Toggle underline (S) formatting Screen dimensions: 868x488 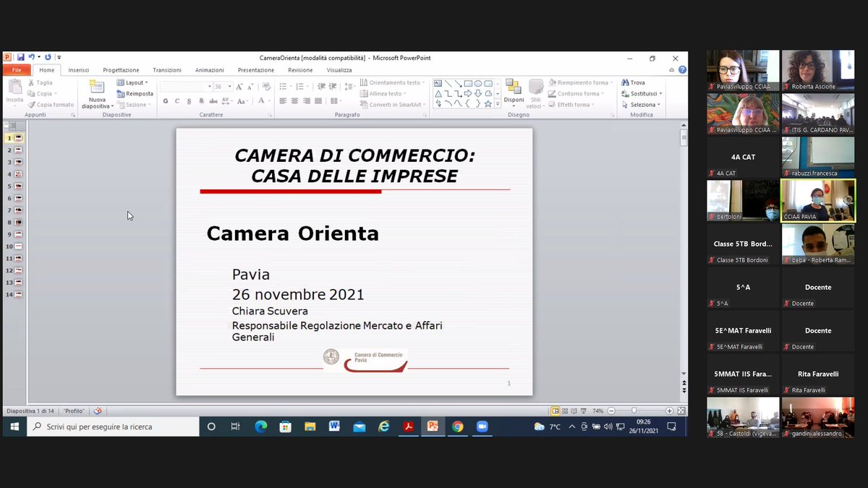(189, 101)
